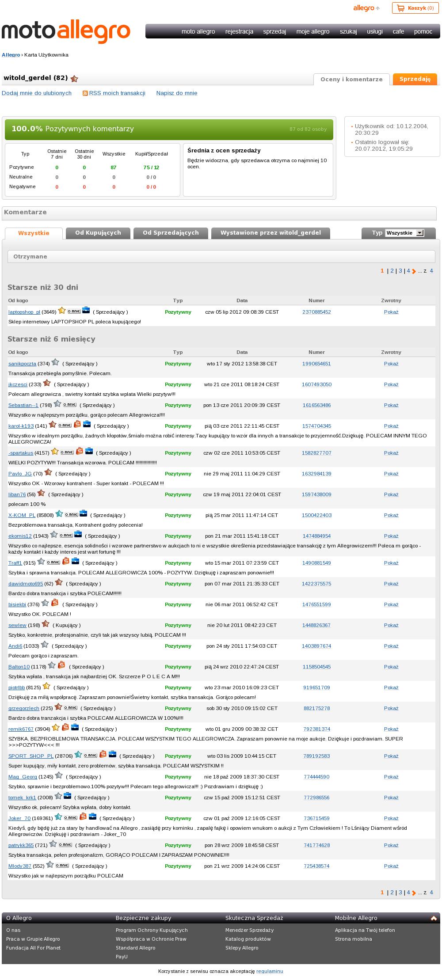Screen dimensions: 442x980
Task: Click the 'o mnie' badge beside patrykk365
Action: 65,844
